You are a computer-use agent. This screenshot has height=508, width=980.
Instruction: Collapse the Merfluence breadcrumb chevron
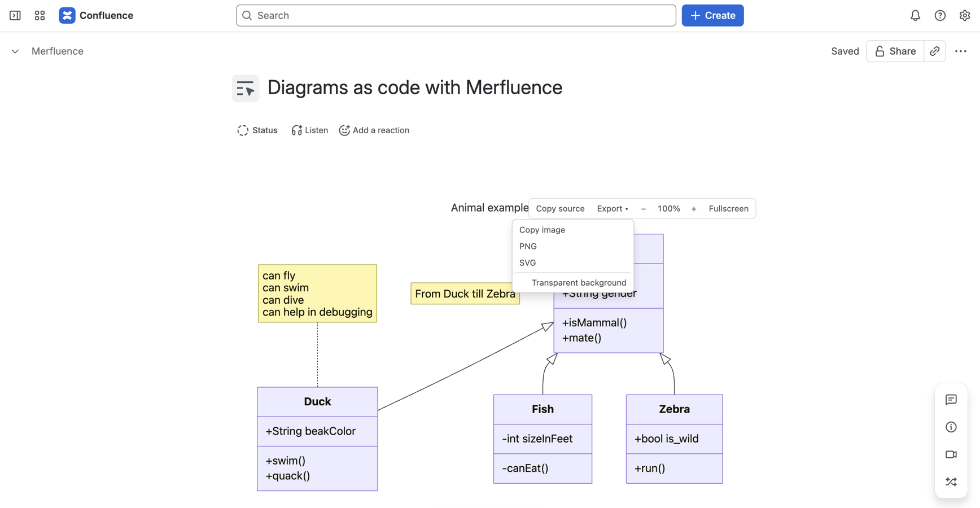click(x=15, y=51)
